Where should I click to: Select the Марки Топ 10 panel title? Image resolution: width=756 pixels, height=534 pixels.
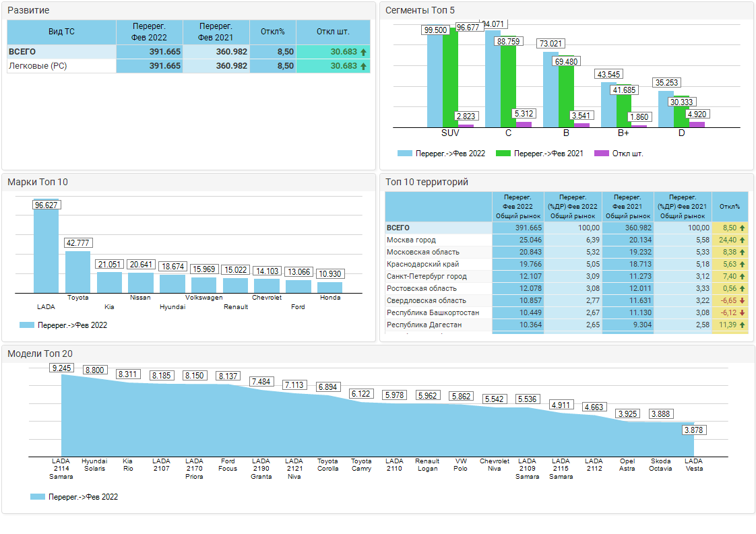(x=38, y=182)
